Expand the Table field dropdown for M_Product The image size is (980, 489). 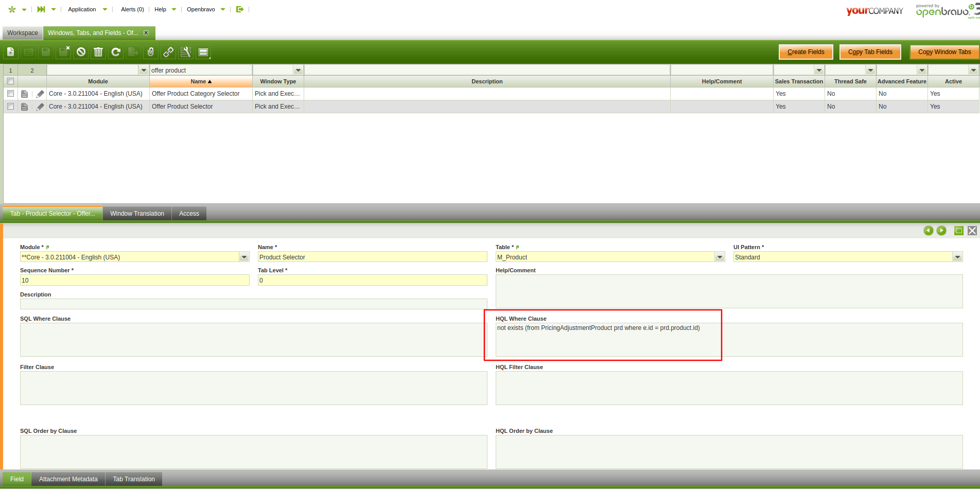click(720, 257)
